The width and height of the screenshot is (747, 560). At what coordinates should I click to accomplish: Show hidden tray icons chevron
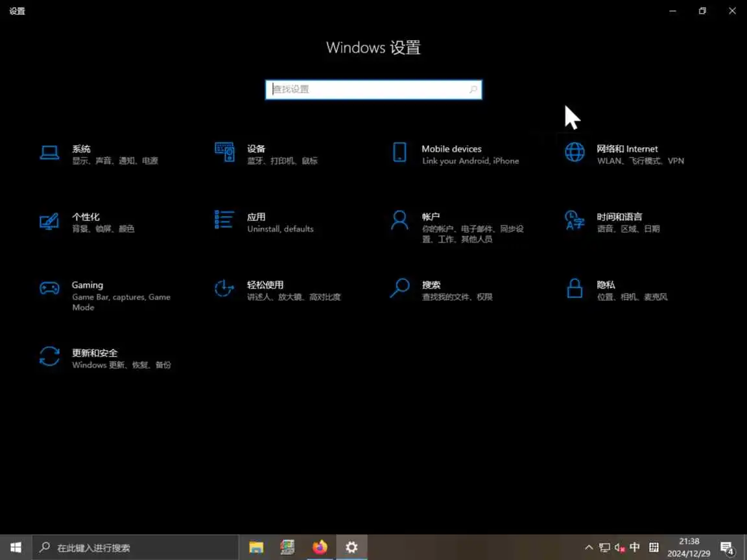[589, 548]
